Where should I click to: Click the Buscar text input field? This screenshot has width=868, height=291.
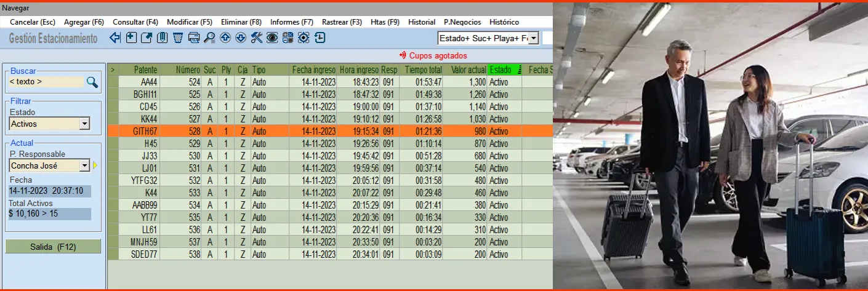(x=46, y=82)
